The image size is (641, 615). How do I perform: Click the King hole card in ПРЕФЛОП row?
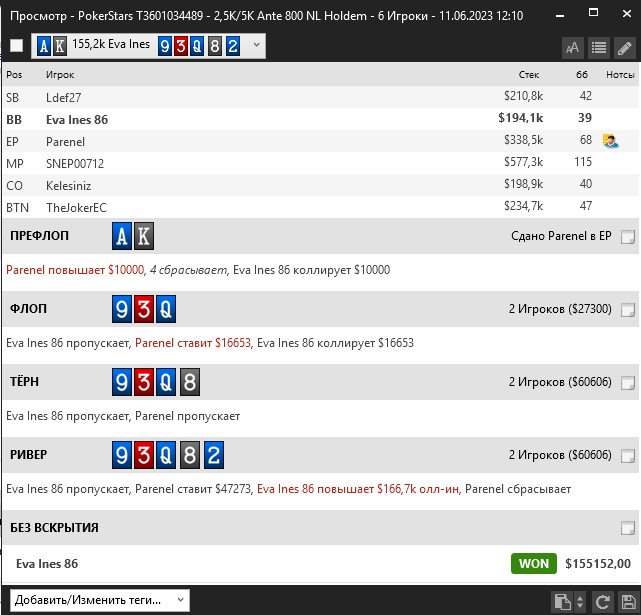144,236
